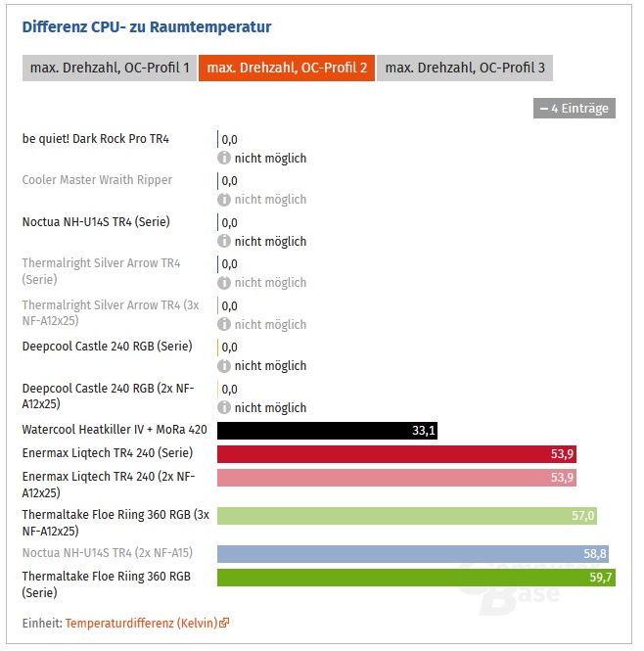
Task: Select the be quiet! Dark Rock Pro TR4 label
Action: 96,139
